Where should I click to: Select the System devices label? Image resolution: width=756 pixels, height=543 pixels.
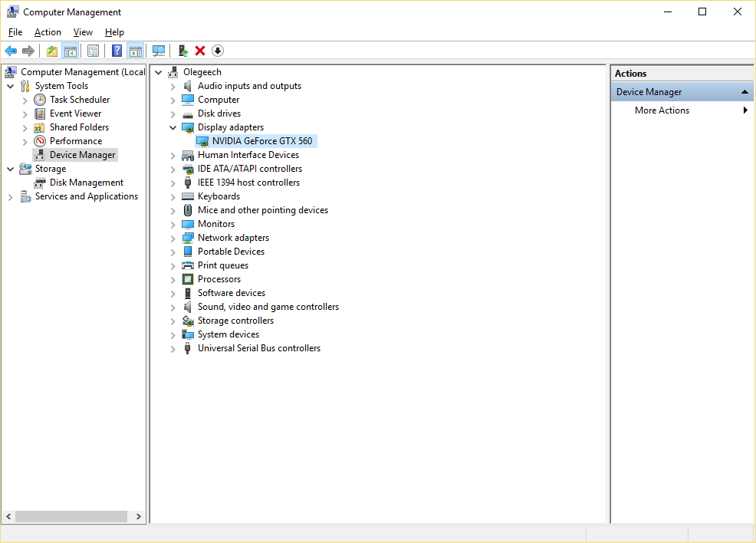228,334
